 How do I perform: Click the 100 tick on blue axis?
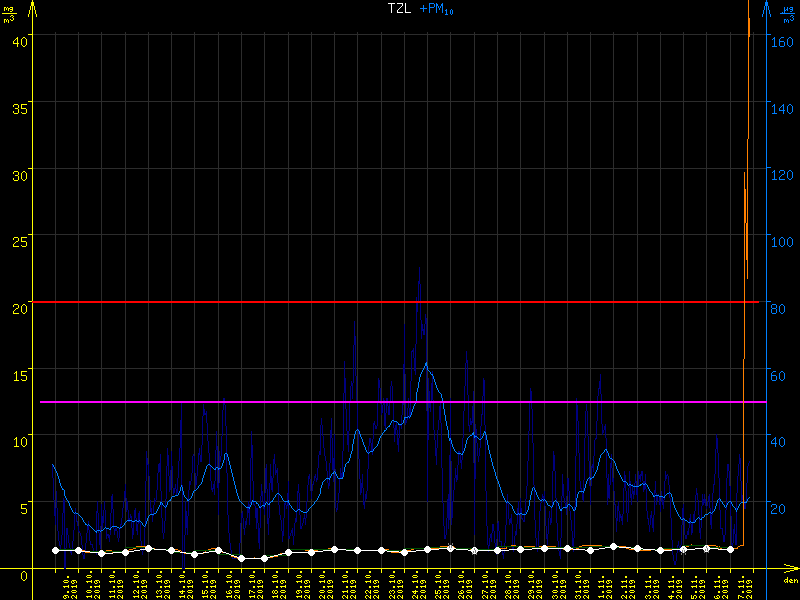(782, 241)
